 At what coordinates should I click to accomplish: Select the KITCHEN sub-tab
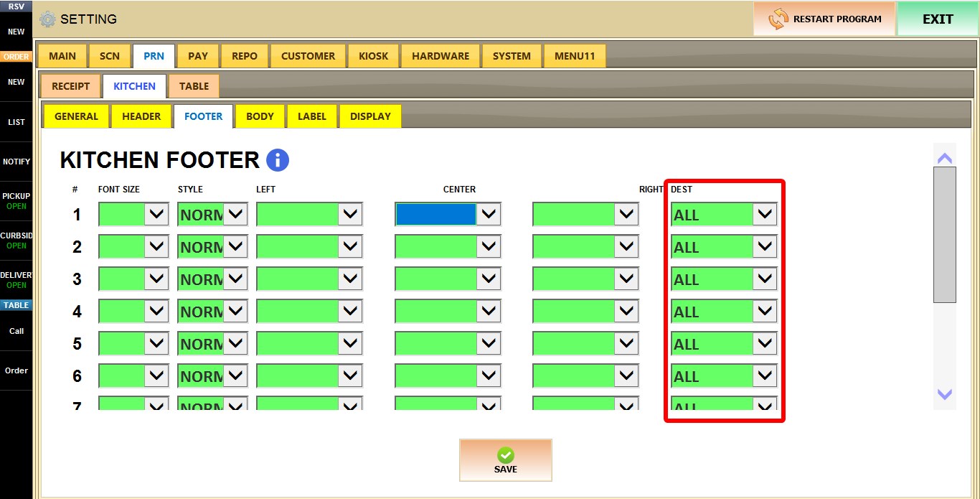[x=134, y=86]
